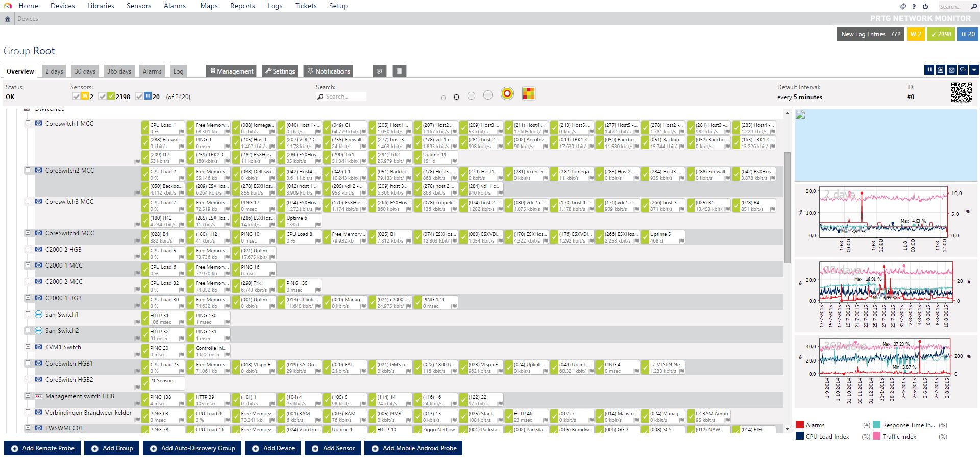Image resolution: width=980 pixels, height=458 pixels.
Task: Click the Add Auto-Discovery Group button
Action: point(192,448)
